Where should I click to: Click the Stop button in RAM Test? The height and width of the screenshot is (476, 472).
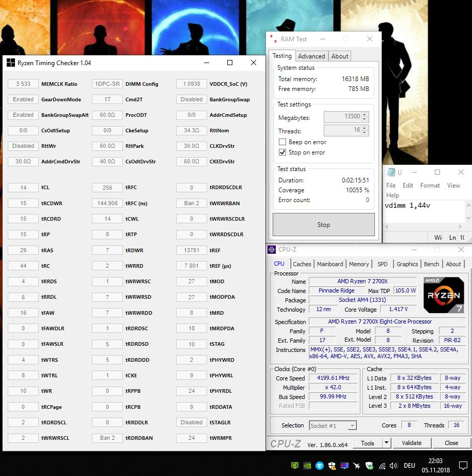(x=324, y=225)
